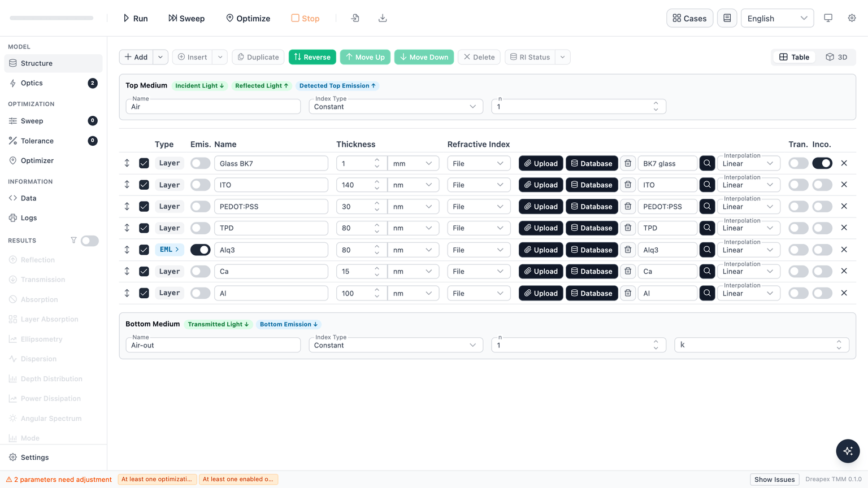The image size is (868, 488).
Task: Expand the Interpolation dropdown for Ca layer
Action: click(748, 272)
